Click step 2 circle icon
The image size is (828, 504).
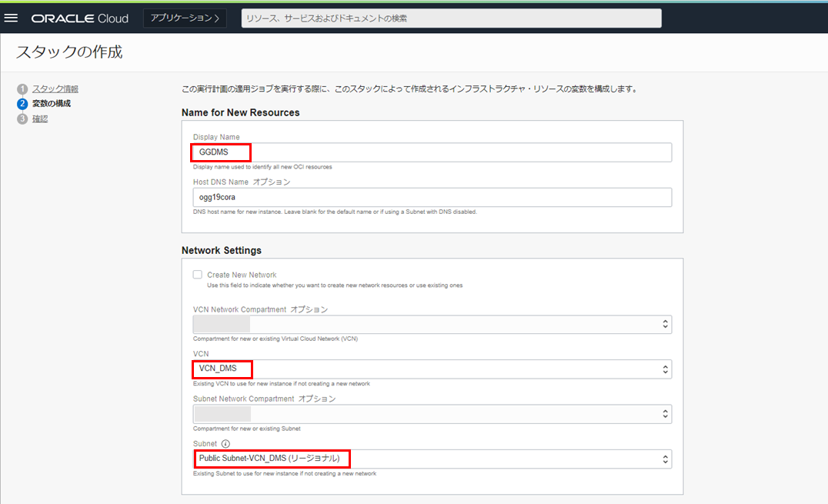click(22, 104)
